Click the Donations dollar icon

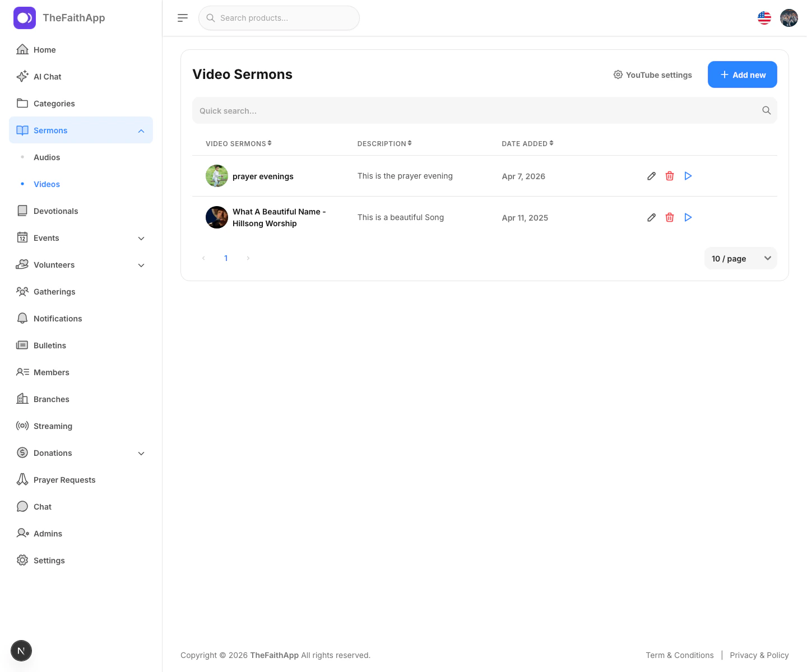coord(22,452)
